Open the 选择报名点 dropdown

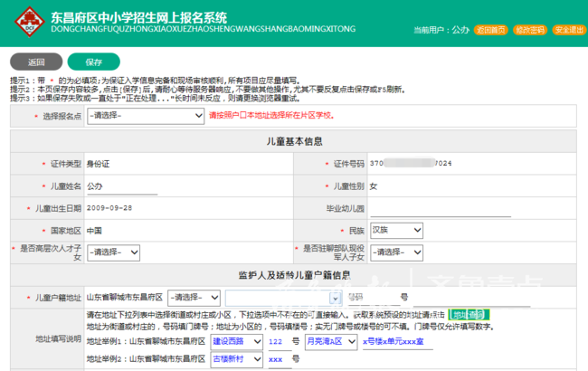pyautogui.click(x=146, y=116)
